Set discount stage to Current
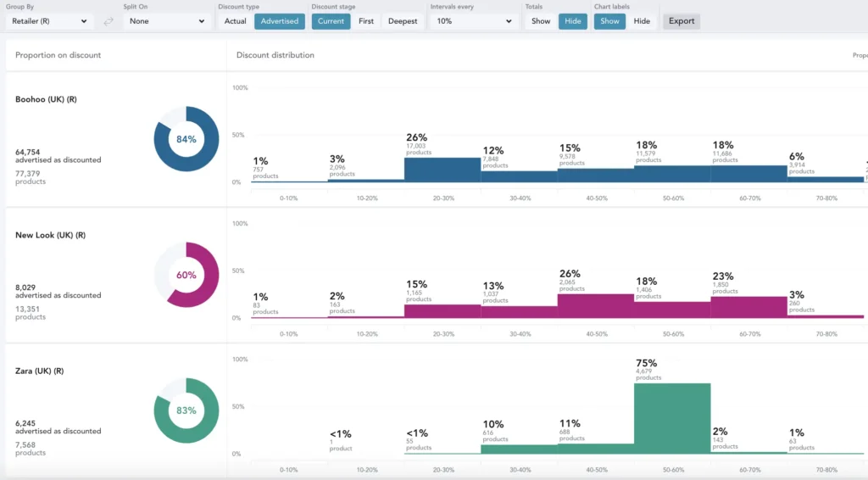Screen dimensions: 868x480 point(331,21)
